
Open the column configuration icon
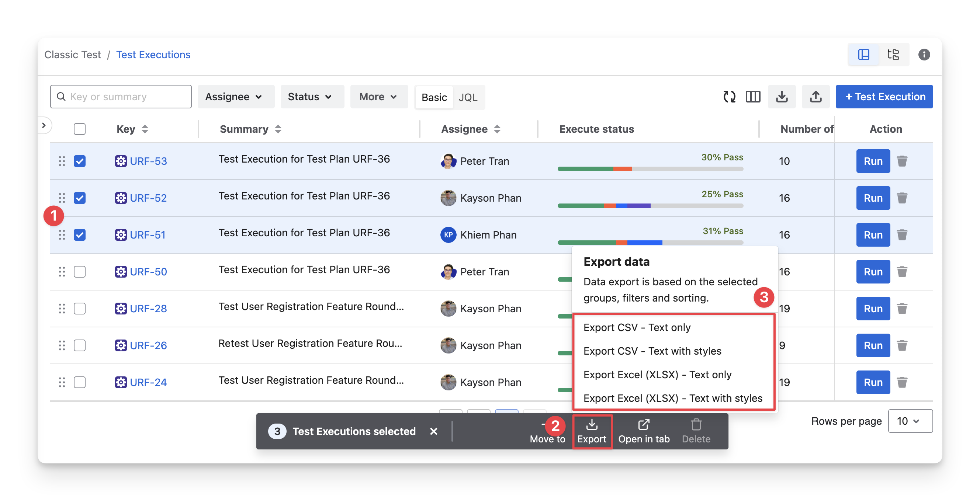(753, 97)
